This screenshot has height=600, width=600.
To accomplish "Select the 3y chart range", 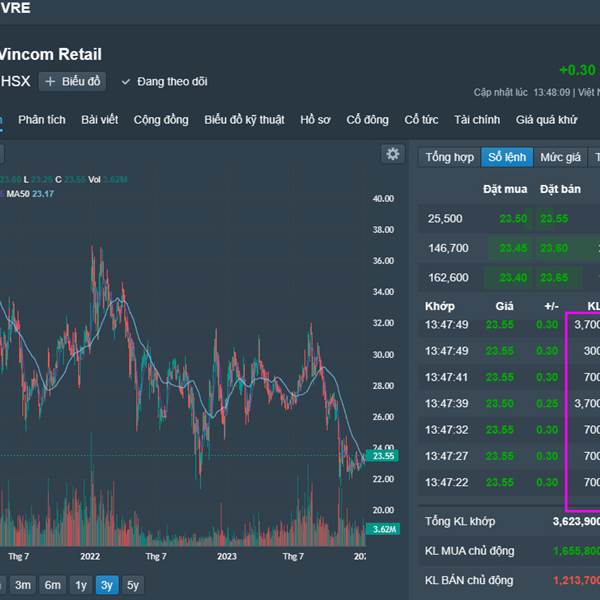I will [x=107, y=585].
